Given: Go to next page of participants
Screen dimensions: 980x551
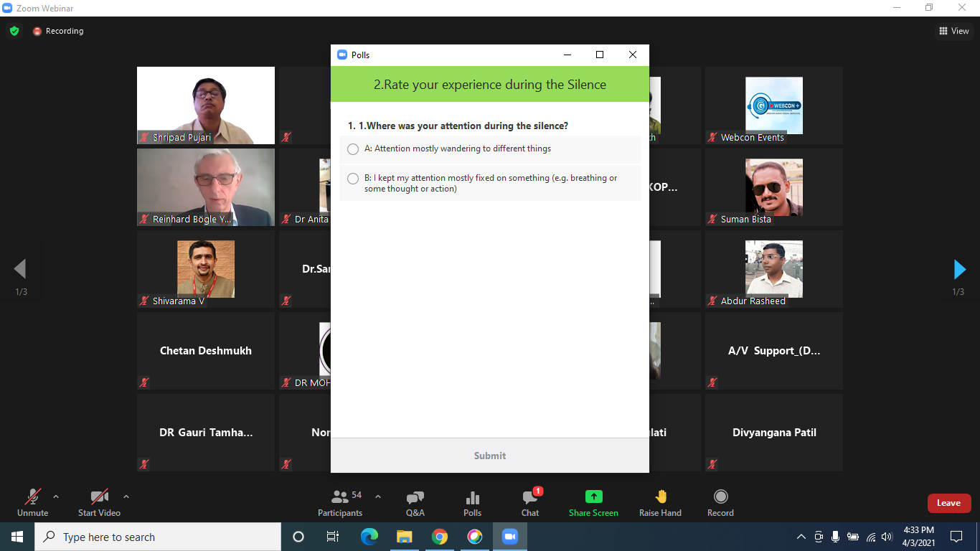Looking at the screenshot, I should click(x=959, y=269).
